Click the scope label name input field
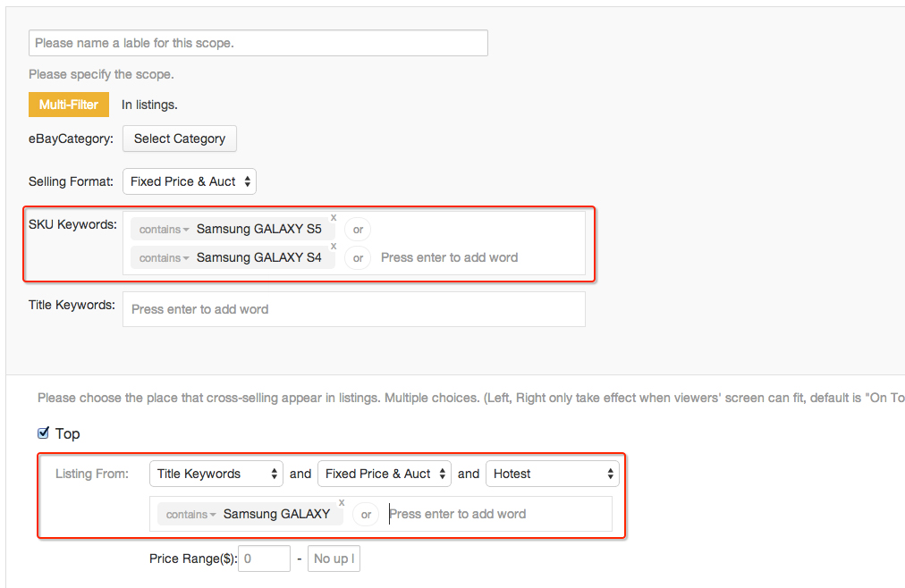This screenshot has height=588, width=905. click(x=258, y=43)
